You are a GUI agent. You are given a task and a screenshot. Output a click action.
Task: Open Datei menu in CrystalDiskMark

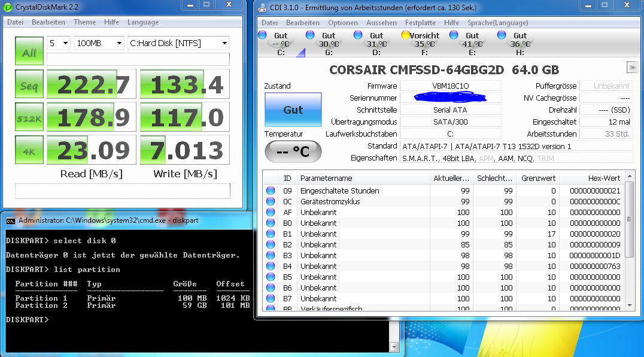pos(15,22)
